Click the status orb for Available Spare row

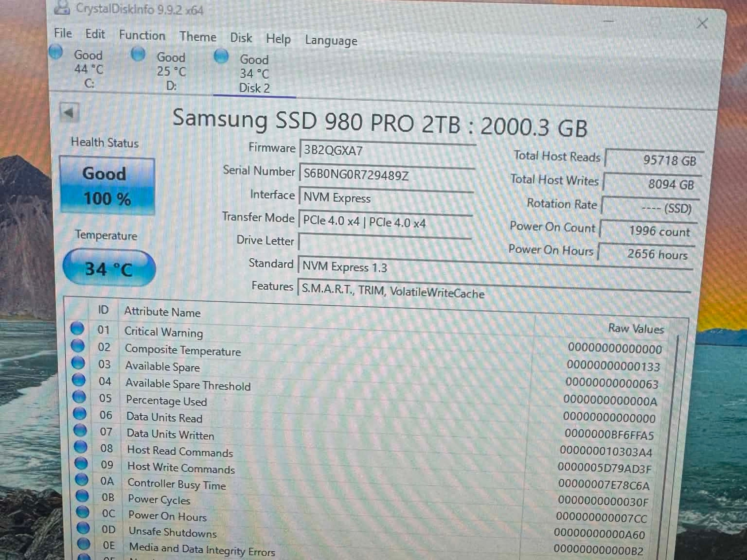click(x=78, y=362)
